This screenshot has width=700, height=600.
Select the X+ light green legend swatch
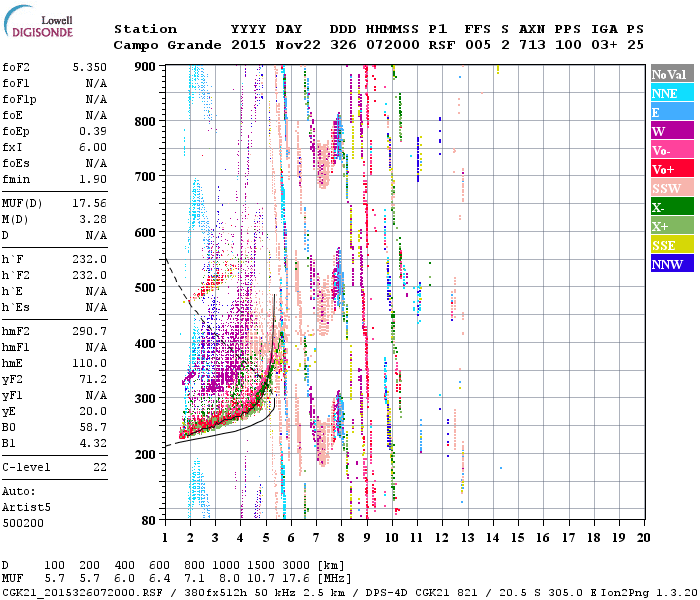pos(672,225)
